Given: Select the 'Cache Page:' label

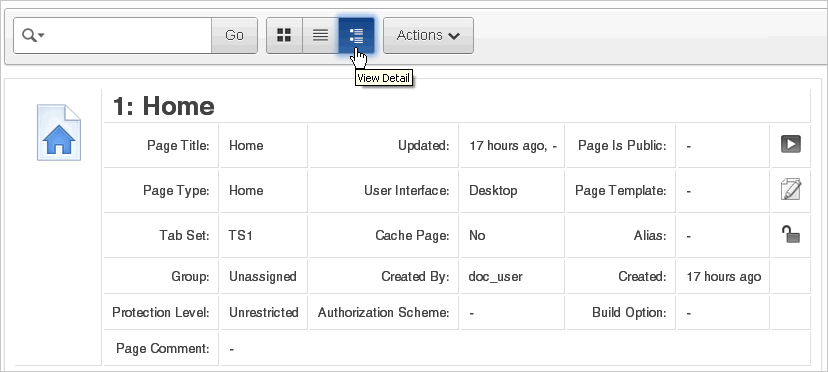Looking at the screenshot, I should point(412,235).
